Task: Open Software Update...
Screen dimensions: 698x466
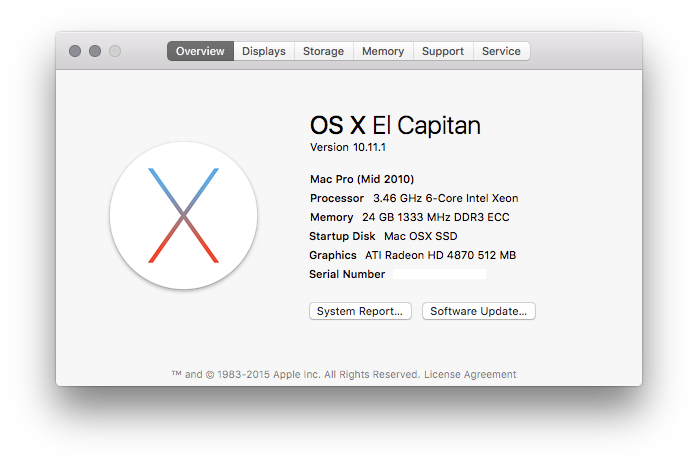Action: (x=479, y=311)
